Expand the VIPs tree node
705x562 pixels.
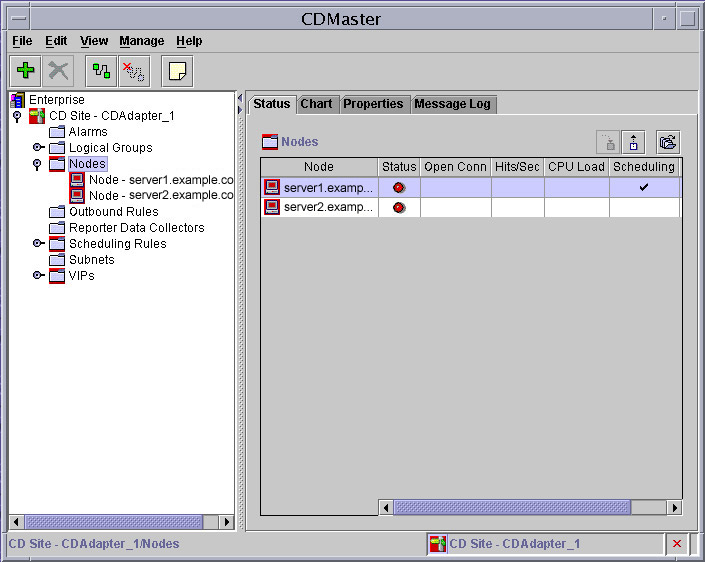[x=39, y=275]
